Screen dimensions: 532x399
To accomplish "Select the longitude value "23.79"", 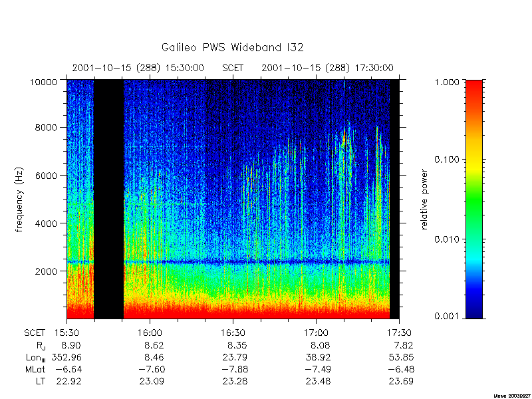I will click(x=235, y=357).
